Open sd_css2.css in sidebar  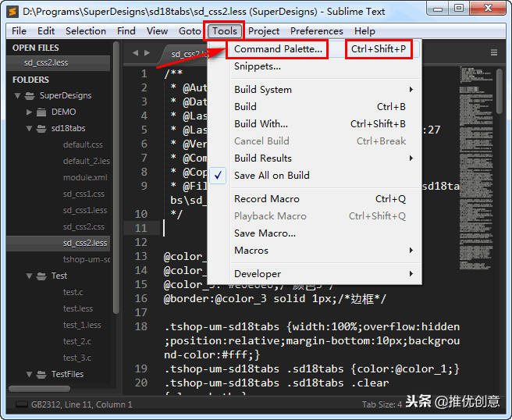coord(84,226)
